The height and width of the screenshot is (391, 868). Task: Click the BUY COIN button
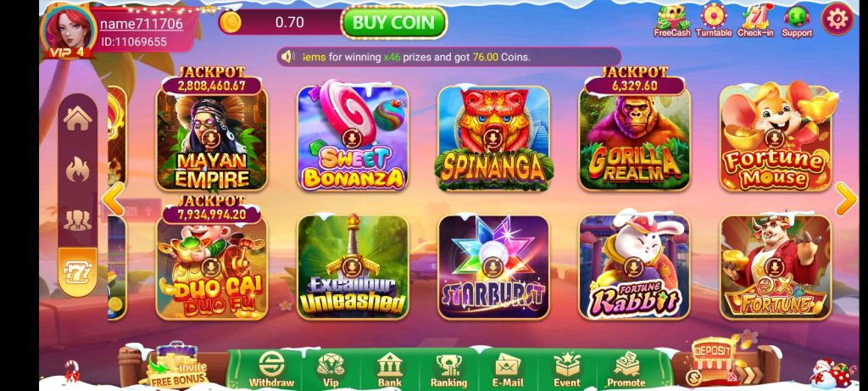click(393, 23)
